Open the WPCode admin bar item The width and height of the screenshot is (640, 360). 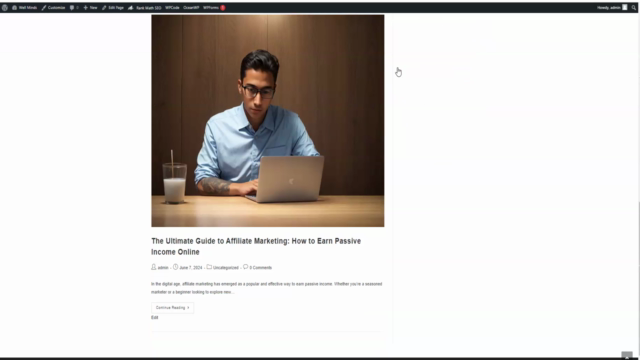point(172,7)
